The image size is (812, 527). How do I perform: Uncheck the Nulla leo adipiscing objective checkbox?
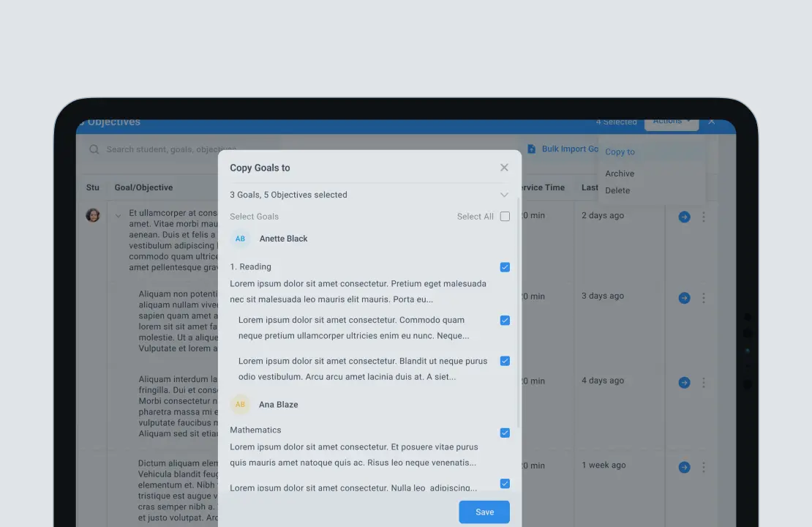(505, 484)
